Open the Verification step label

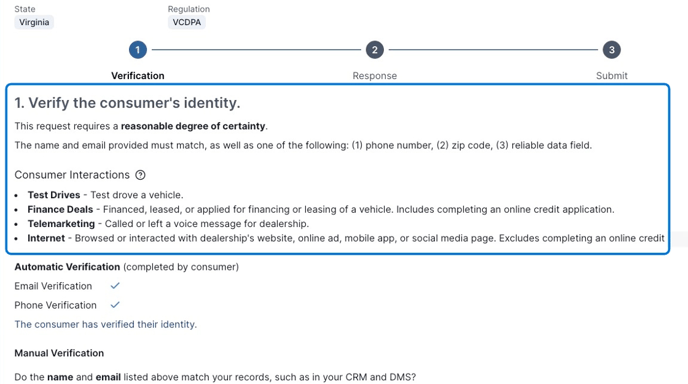(x=138, y=75)
